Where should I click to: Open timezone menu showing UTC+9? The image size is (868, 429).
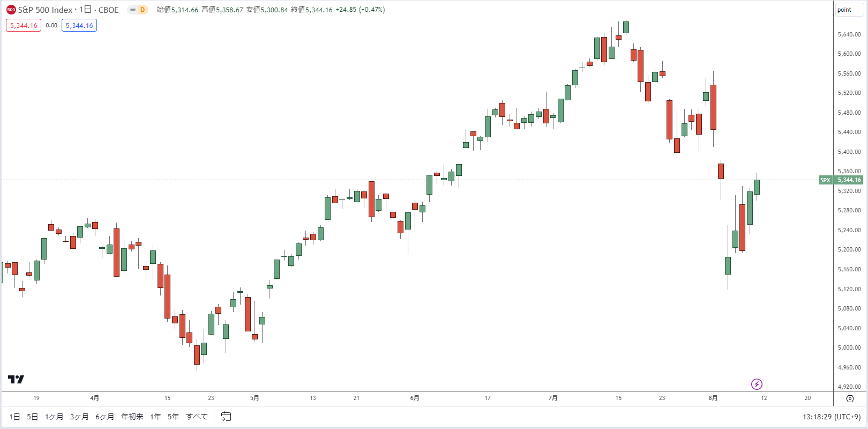(832, 417)
